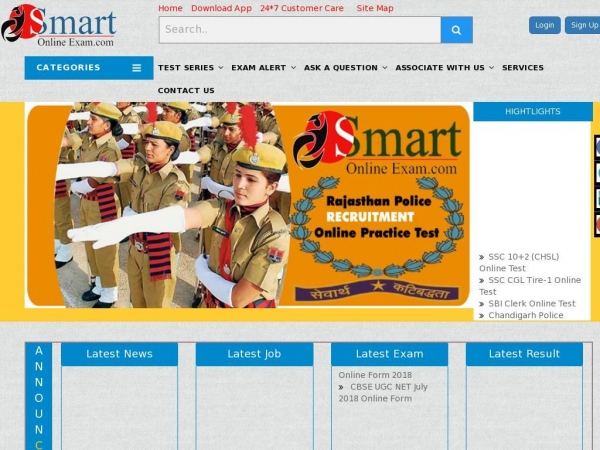
Task: Expand the Exam Alert dropdown chevron
Action: click(x=293, y=68)
